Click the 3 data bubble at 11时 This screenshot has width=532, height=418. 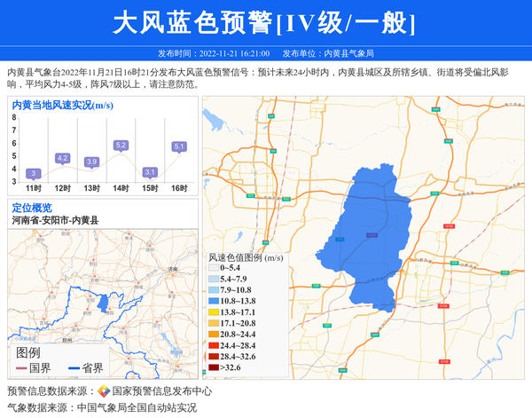pyautogui.click(x=34, y=173)
